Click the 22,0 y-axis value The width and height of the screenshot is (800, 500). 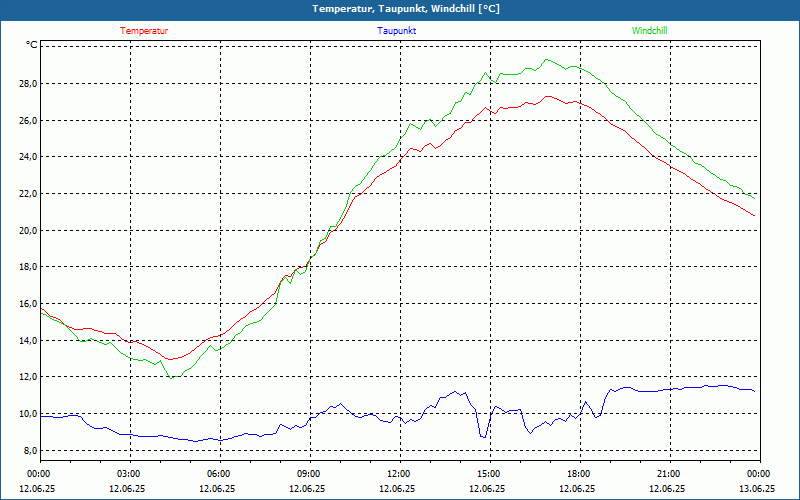click(x=28, y=194)
